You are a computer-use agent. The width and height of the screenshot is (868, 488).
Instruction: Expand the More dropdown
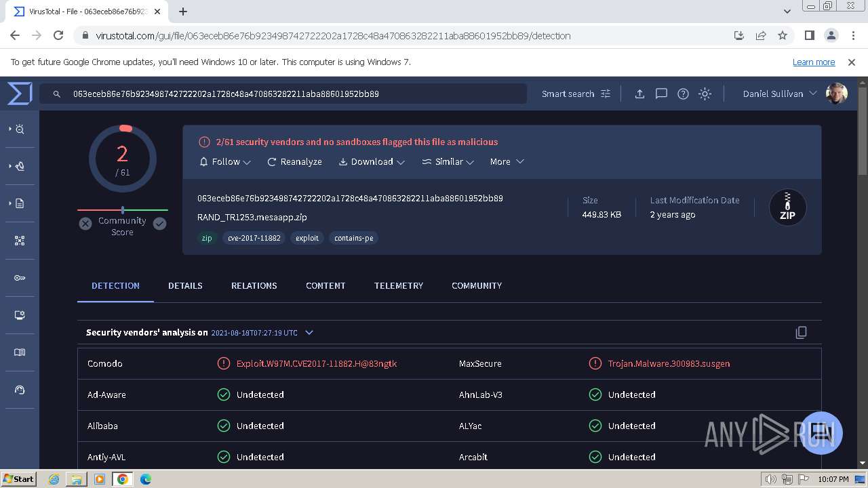tap(507, 162)
